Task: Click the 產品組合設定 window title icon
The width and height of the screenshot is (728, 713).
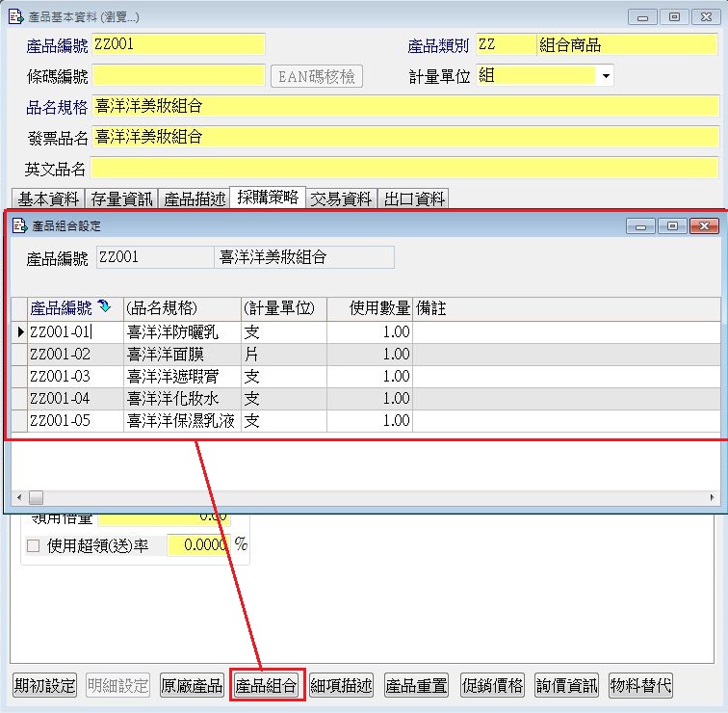Action: click(19, 226)
